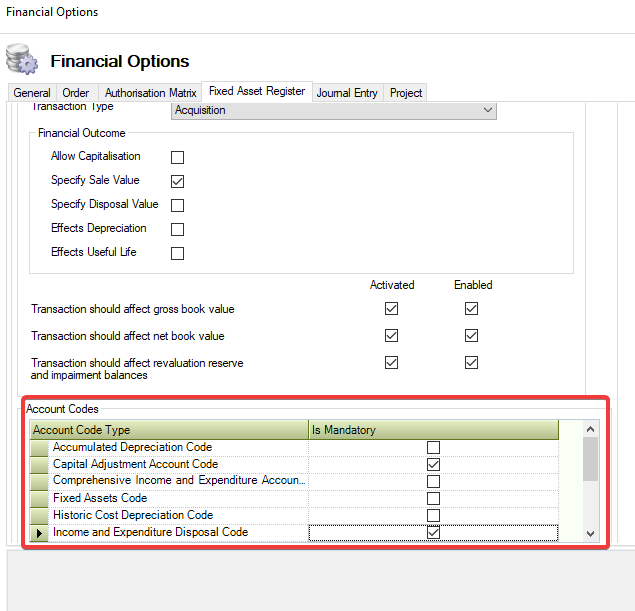This screenshot has height=611, width=635.
Task: Switch to the Journal Entry tab
Action: (x=347, y=93)
